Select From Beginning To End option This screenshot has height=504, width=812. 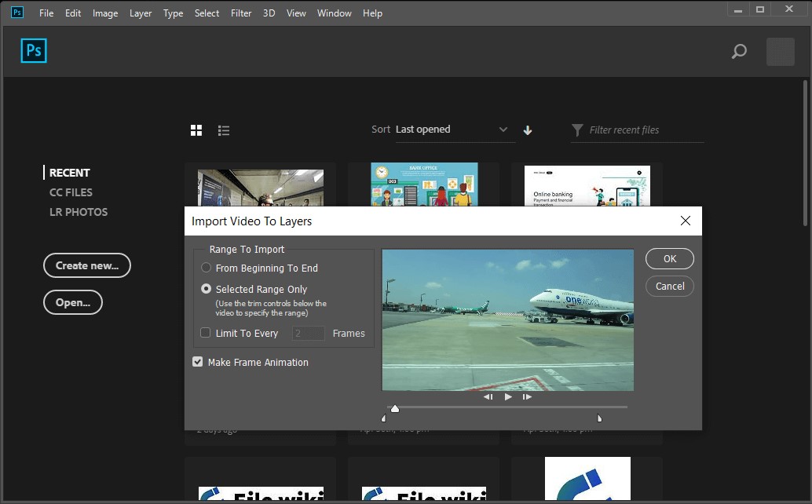(207, 268)
